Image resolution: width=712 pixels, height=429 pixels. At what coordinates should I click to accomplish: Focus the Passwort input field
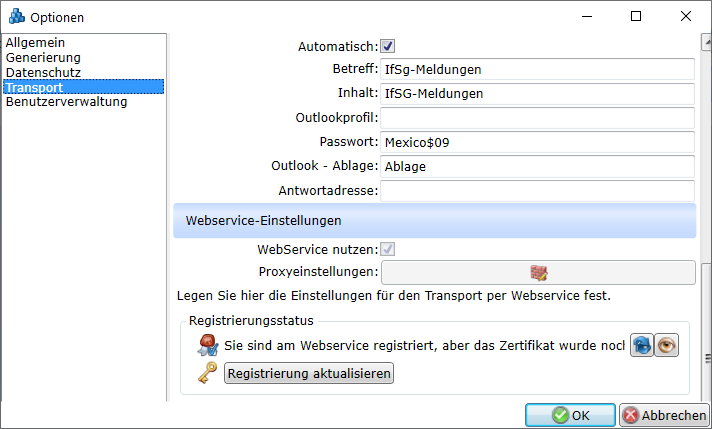click(x=537, y=142)
